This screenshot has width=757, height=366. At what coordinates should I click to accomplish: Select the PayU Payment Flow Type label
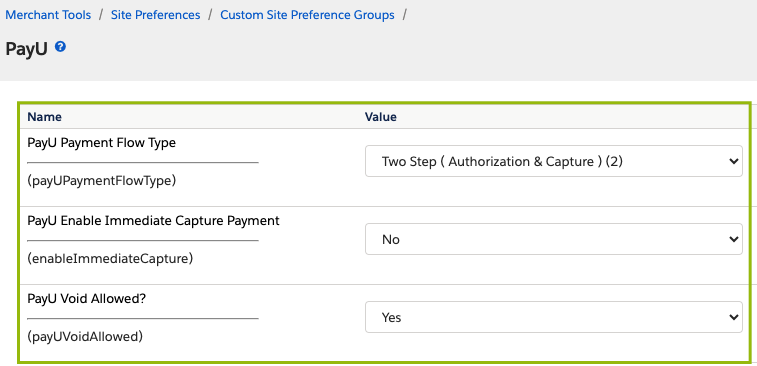101,143
